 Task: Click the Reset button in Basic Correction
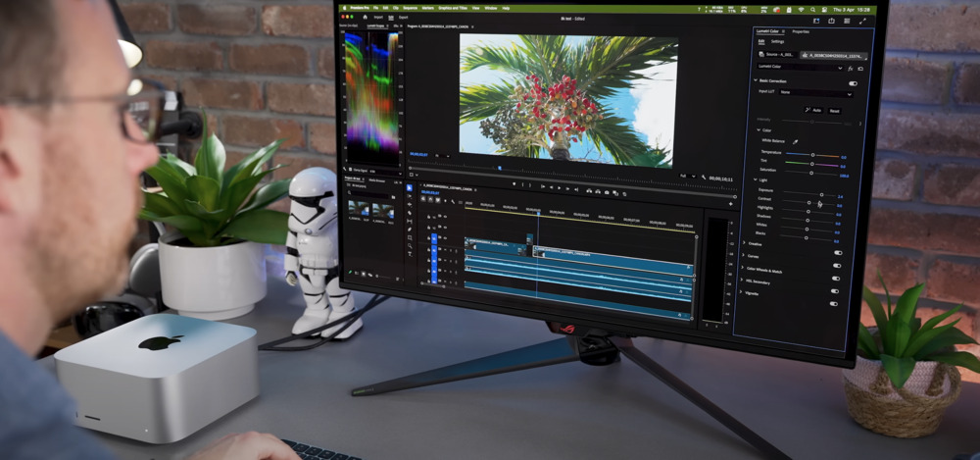[x=835, y=111]
